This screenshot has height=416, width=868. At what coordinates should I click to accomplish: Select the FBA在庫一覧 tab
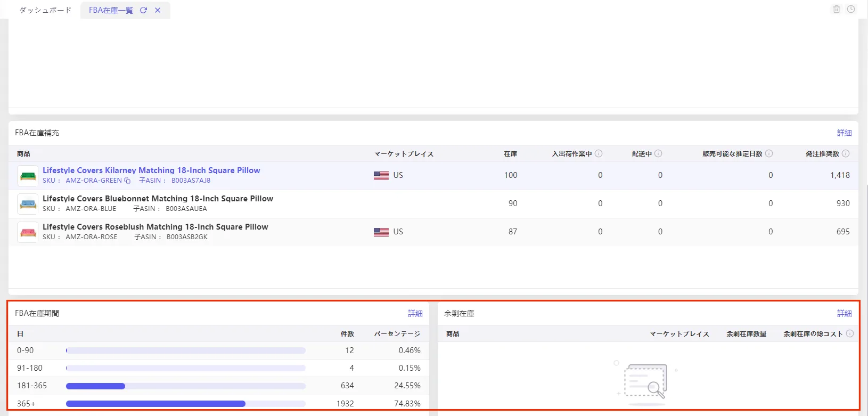(x=111, y=10)
